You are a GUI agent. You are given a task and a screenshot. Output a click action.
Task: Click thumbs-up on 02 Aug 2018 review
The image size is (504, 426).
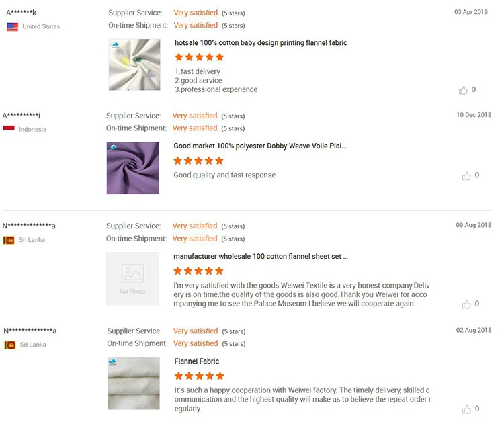466,409
